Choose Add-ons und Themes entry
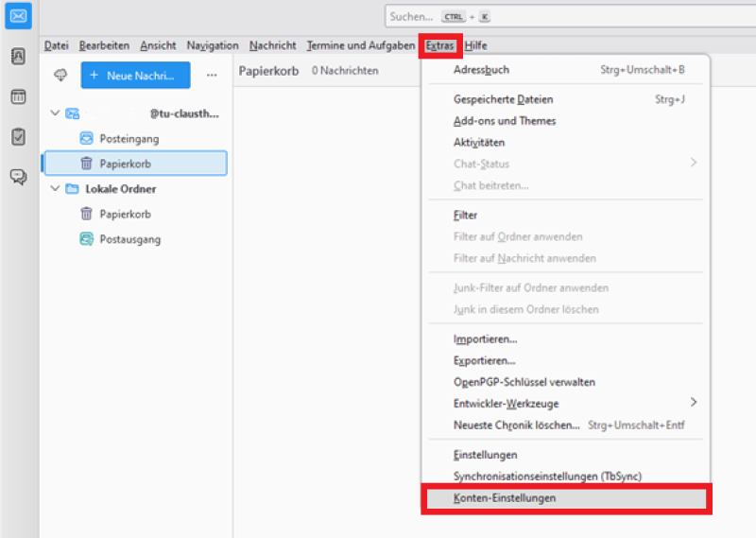This screenshot has width=756, height=538. 505,121
